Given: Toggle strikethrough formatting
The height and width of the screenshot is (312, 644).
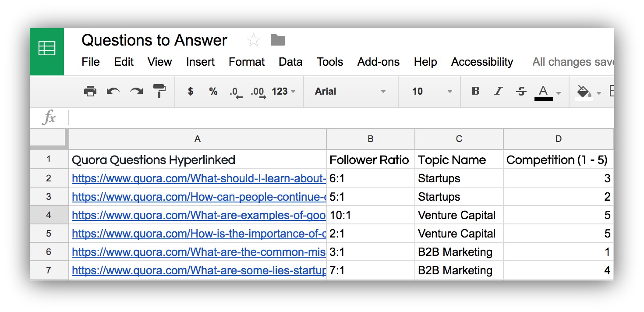Looking at the screenshot, I should [x=521, y=92].
